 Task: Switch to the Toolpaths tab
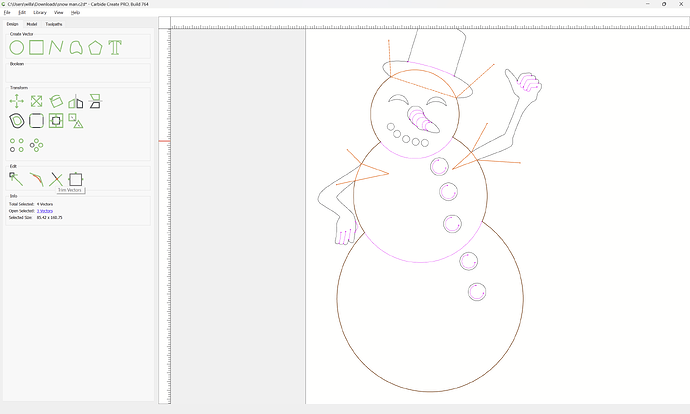[x=54, y=24]
